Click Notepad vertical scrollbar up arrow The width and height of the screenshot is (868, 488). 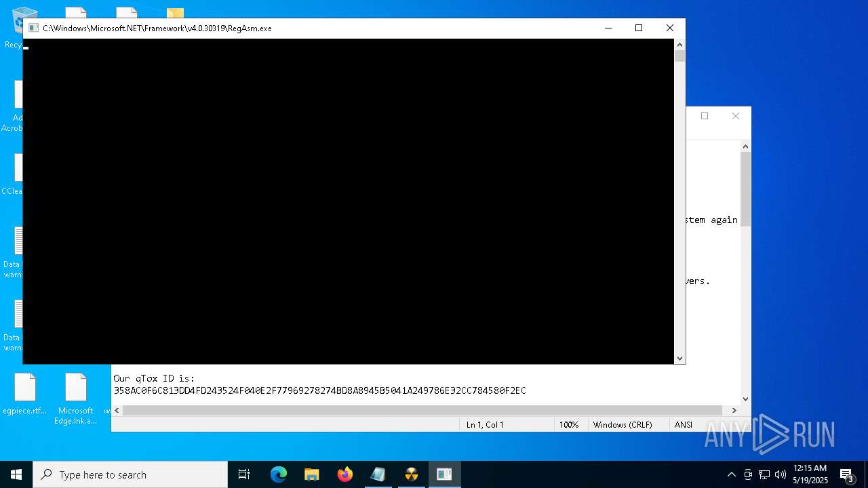(x=745, y=146)
